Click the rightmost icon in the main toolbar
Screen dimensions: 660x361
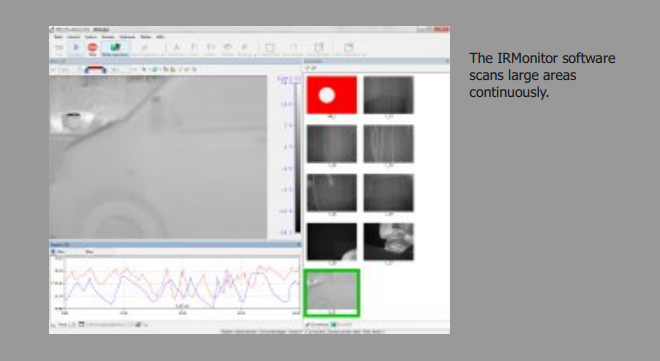pyautogui.click(x=348, y=48)
